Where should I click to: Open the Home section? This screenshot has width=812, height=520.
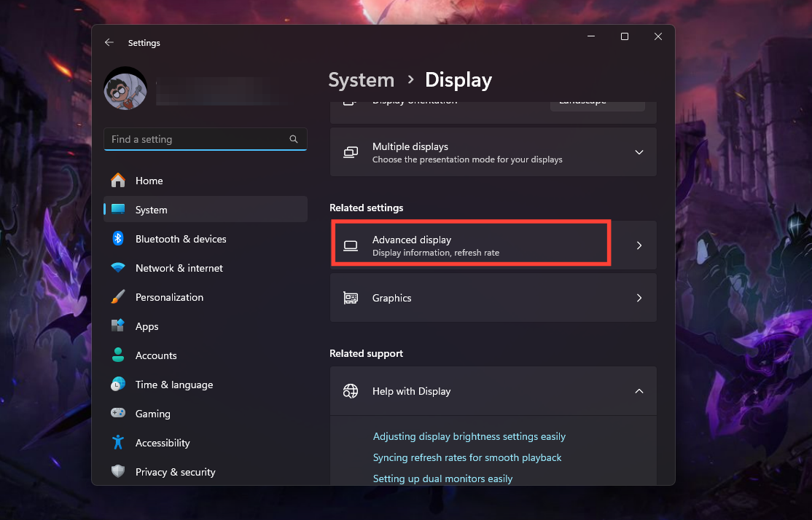205,181
